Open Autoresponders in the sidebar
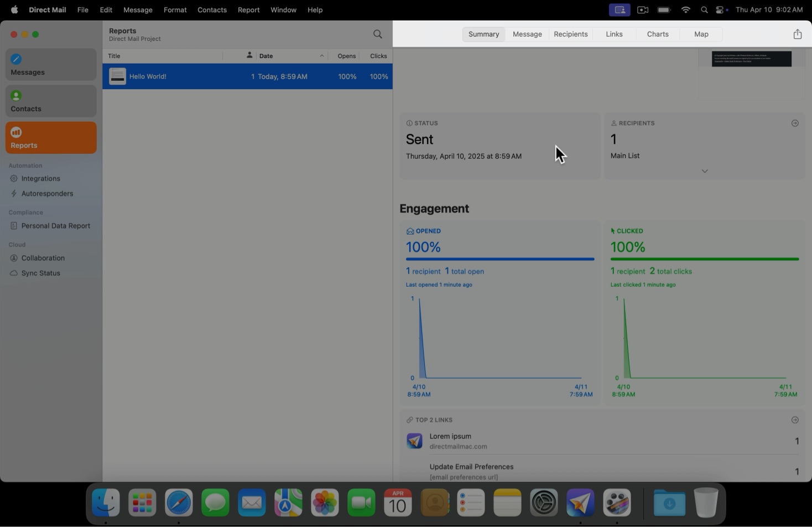812x527 pixels. tap(47, 194)
